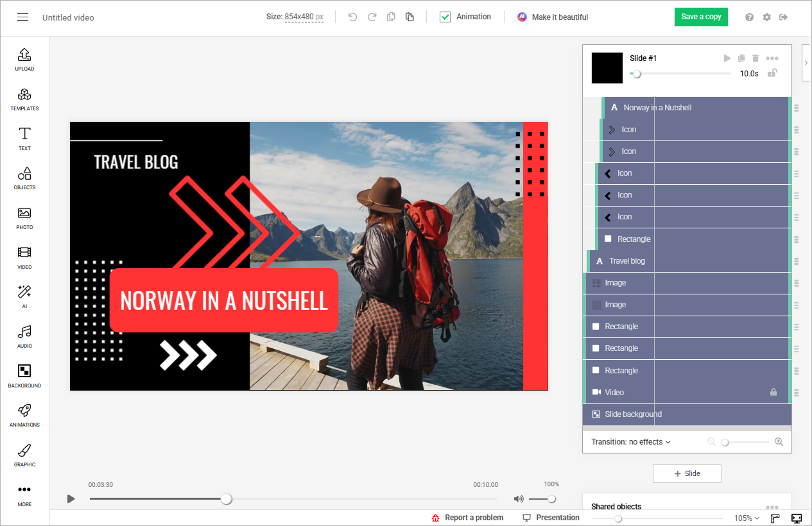Open the Animations rocket tool
Viewport: 812px width, 526px height.
[24, 415]
